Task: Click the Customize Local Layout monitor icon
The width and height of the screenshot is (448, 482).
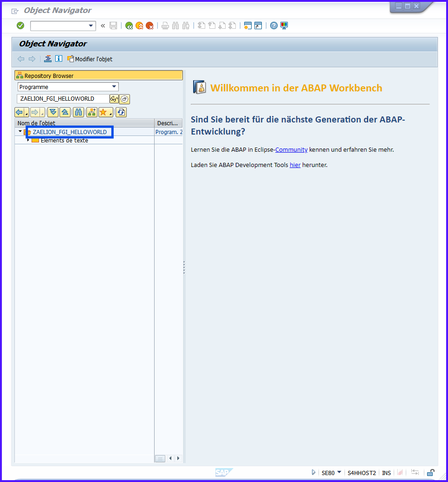Action: point(284,26)
